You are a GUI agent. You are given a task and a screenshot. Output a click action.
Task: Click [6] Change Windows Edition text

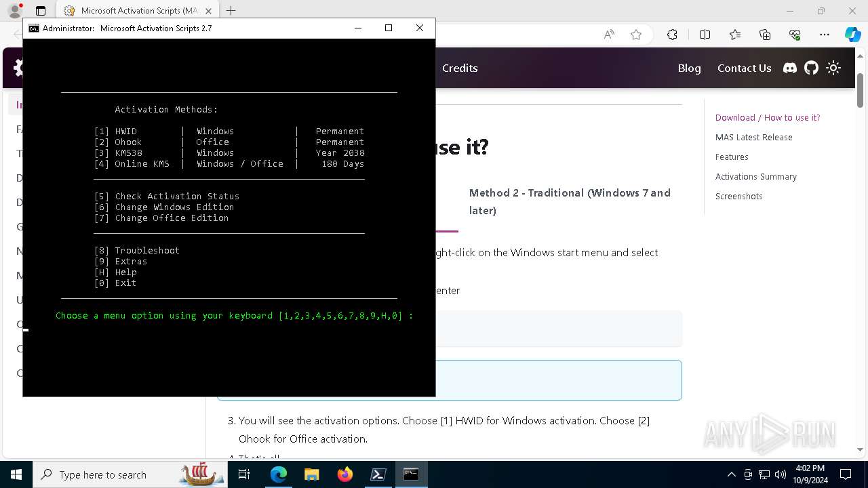[x=164, y=207]
